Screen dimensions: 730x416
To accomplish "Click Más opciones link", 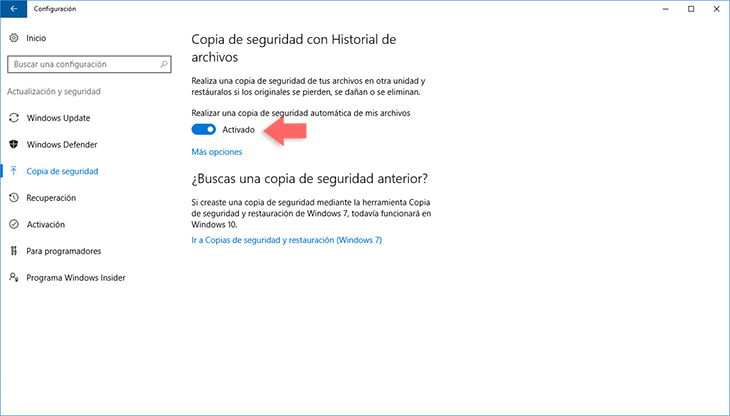I will pos(217,152).
